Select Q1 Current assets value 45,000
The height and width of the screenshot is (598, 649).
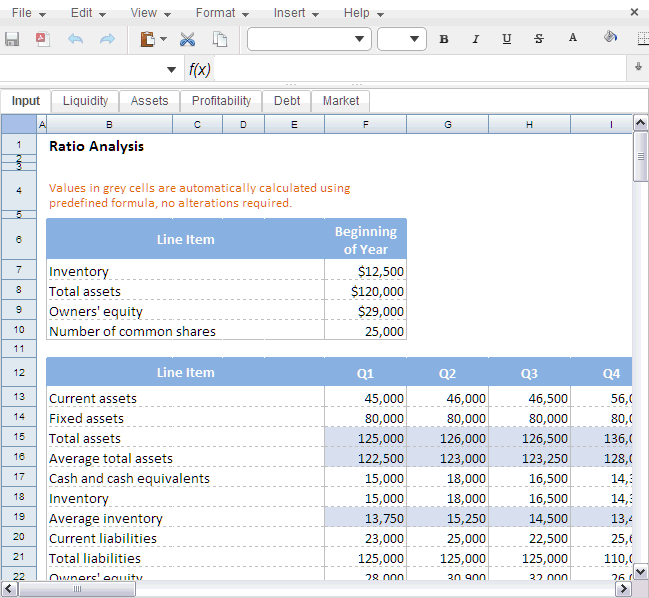point(365,398)
